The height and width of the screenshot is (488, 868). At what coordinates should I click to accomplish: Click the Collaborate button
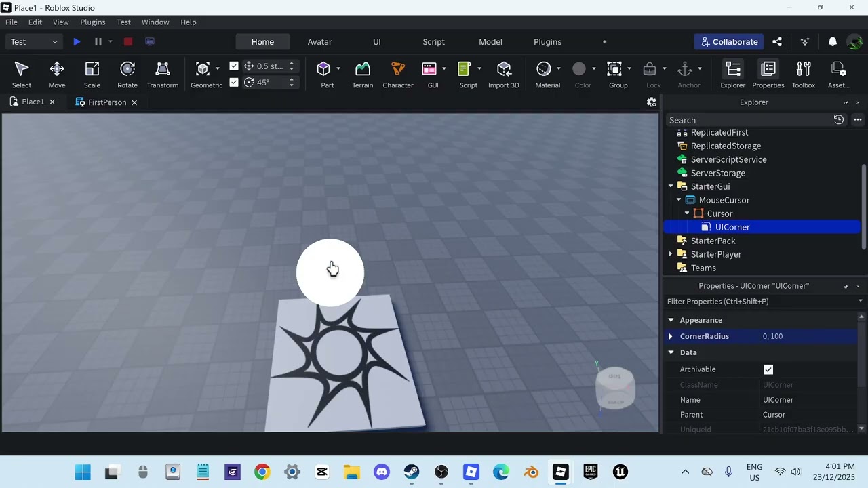pos(729,42)
